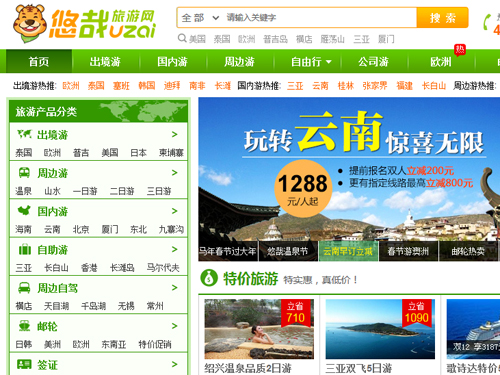Expand the 自助游 category arrow

(174, 249)
